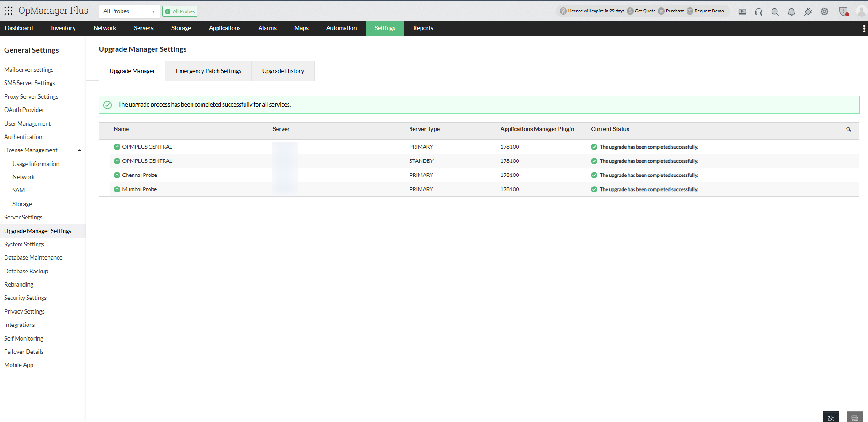
Task: Open the All Probes dropdown
Action: 129,11
